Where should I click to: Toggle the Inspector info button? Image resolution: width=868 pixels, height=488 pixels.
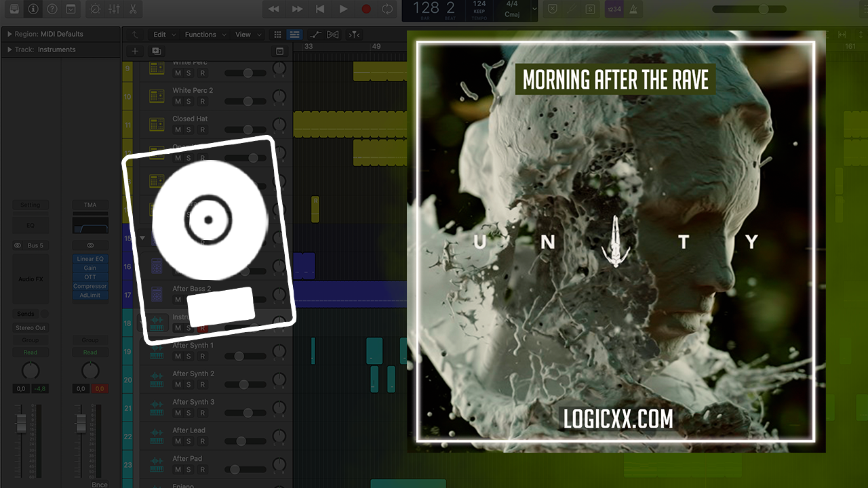tap(33, 9)
